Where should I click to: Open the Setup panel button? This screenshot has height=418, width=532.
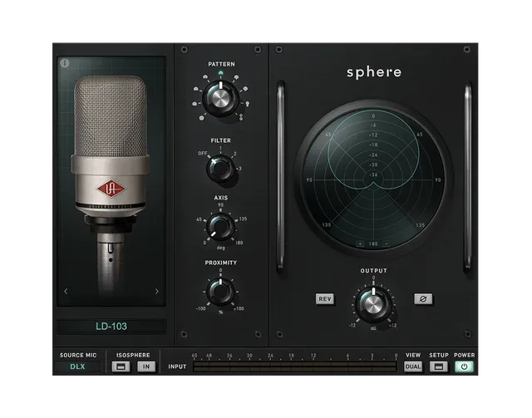coord(439,366)
